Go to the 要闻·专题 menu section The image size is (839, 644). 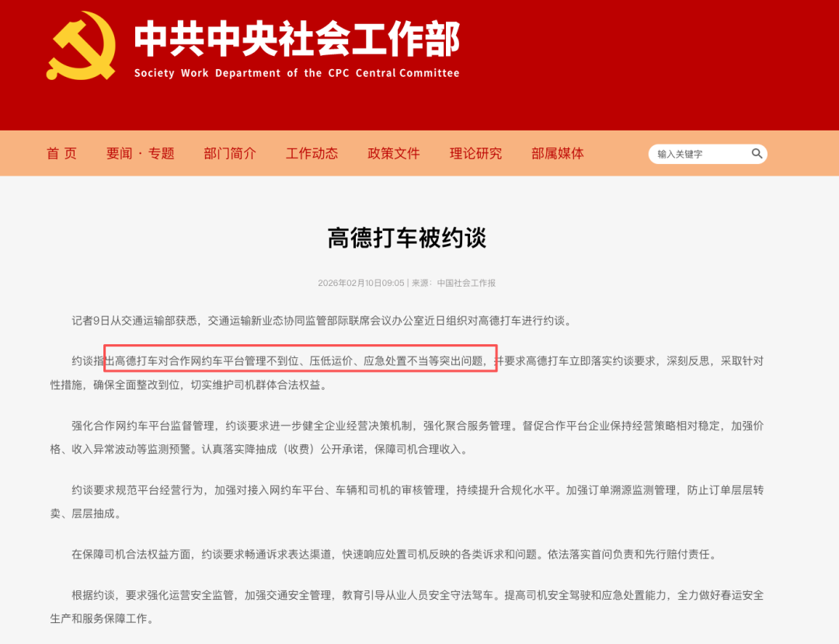tap(140, 154)
